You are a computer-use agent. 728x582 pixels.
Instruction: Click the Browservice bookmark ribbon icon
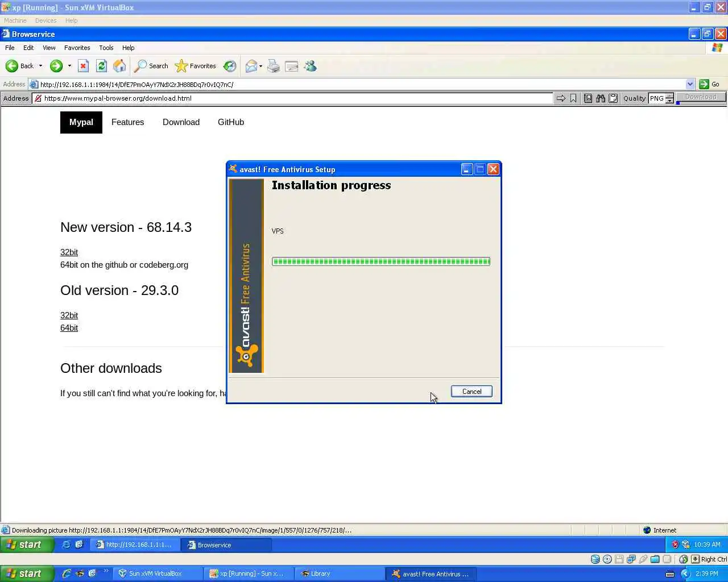pos(573,98)
